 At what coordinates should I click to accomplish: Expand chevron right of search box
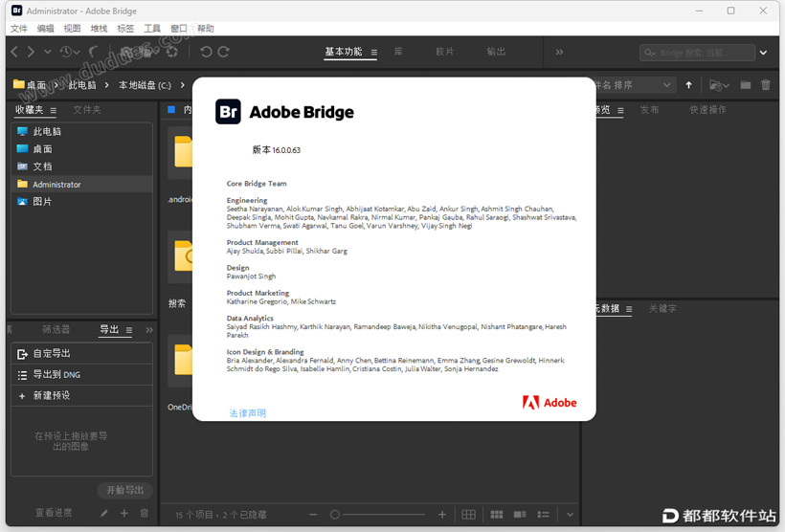764,52
